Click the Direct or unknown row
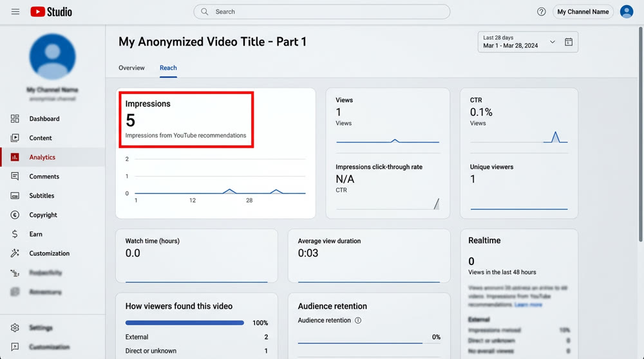This screenshot has height=359, width=644. pos(196,351)
